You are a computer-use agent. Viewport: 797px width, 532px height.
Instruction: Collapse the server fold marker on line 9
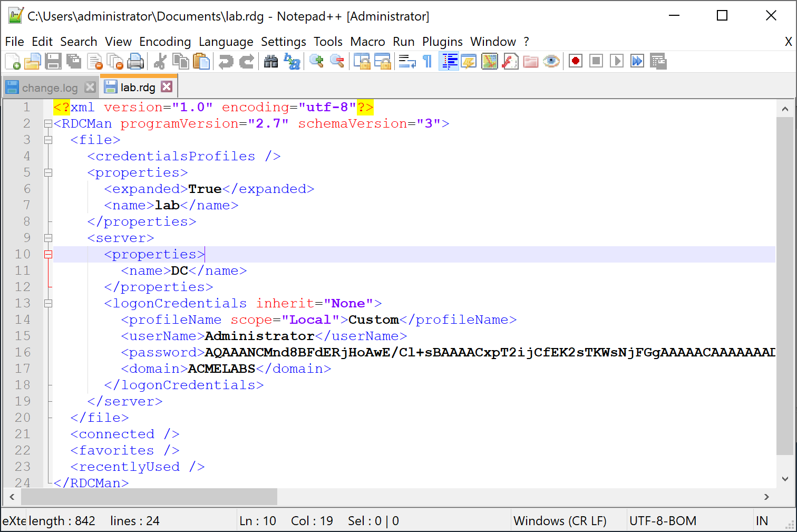click(x=48, y=238)
